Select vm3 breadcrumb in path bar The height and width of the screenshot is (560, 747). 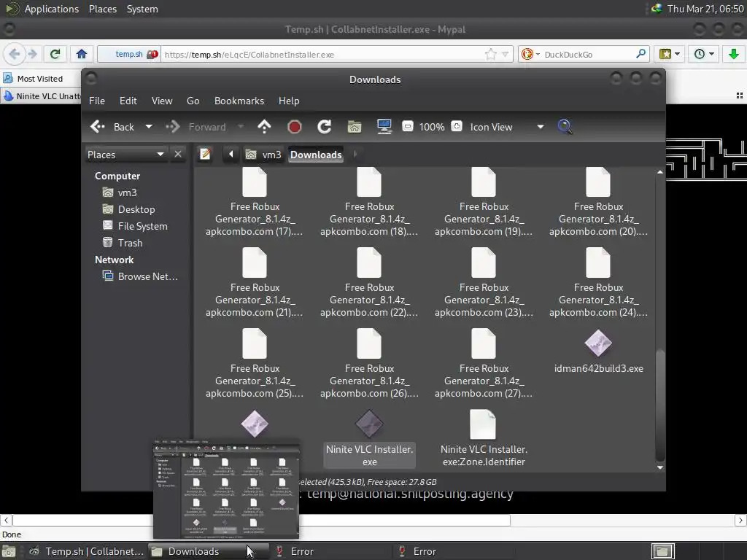point(263,155)
